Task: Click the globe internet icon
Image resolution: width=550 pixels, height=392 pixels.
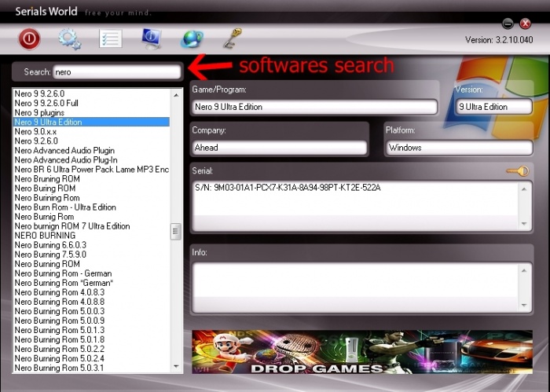Action: coord(192,39)
